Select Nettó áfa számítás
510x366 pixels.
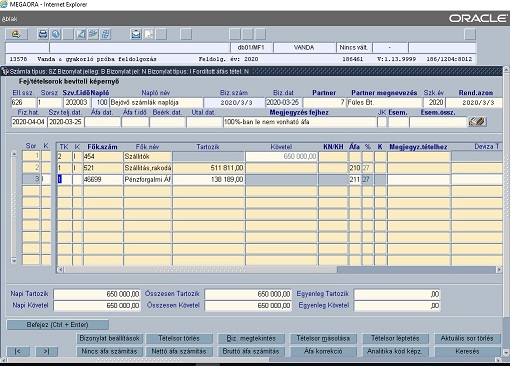pyautogui.click(x=179, y=351)
